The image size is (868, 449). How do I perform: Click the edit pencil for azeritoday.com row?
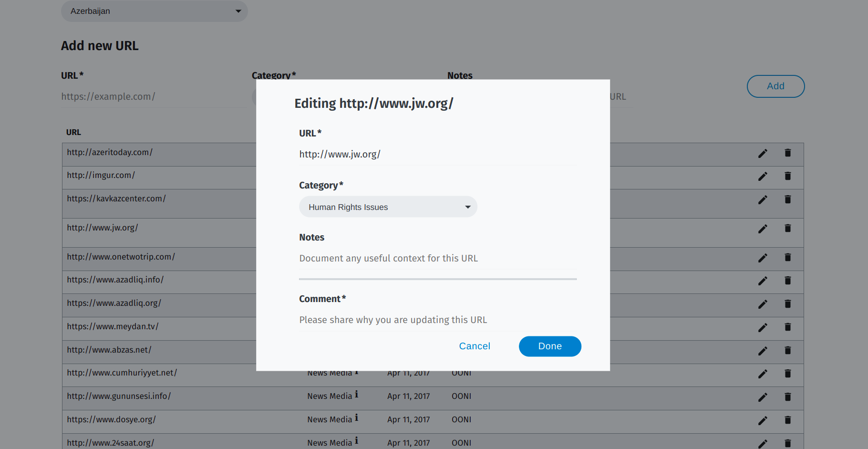(763, 153)
